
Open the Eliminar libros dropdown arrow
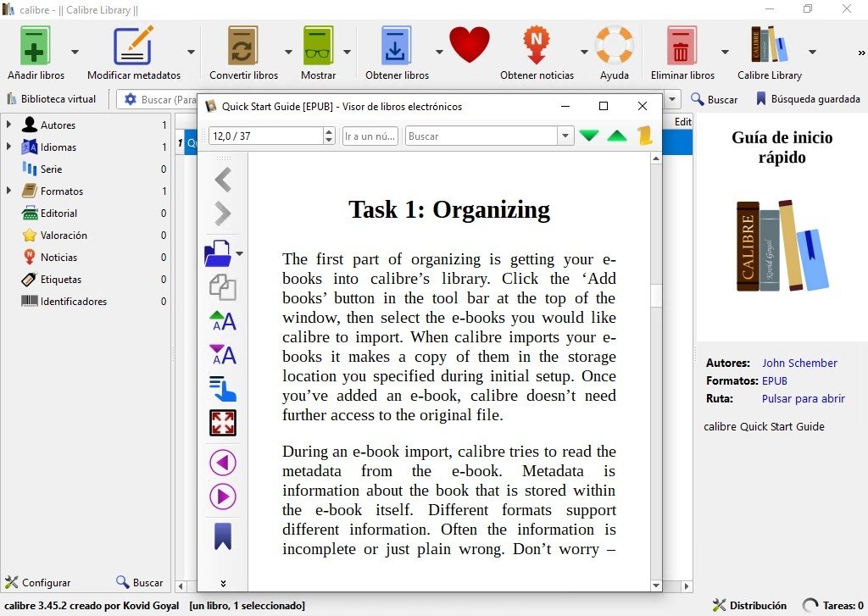click(x=725, y=52)
